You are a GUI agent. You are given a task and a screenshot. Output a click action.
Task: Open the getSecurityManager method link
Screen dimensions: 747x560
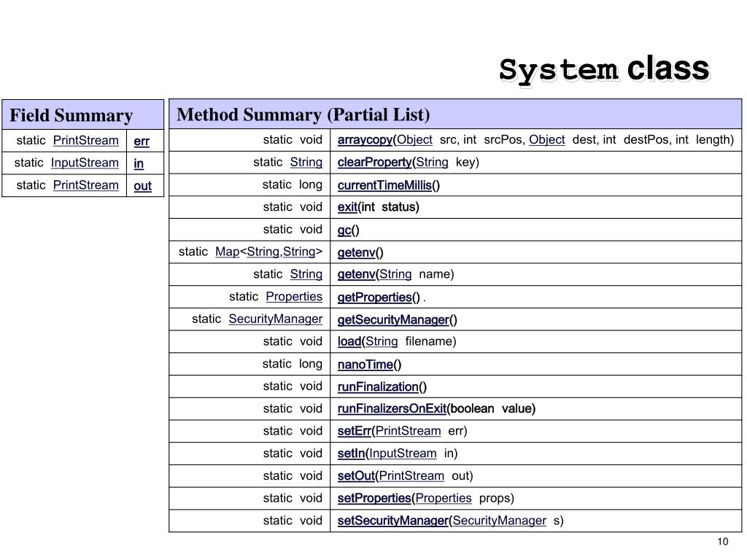pos(393,320)
